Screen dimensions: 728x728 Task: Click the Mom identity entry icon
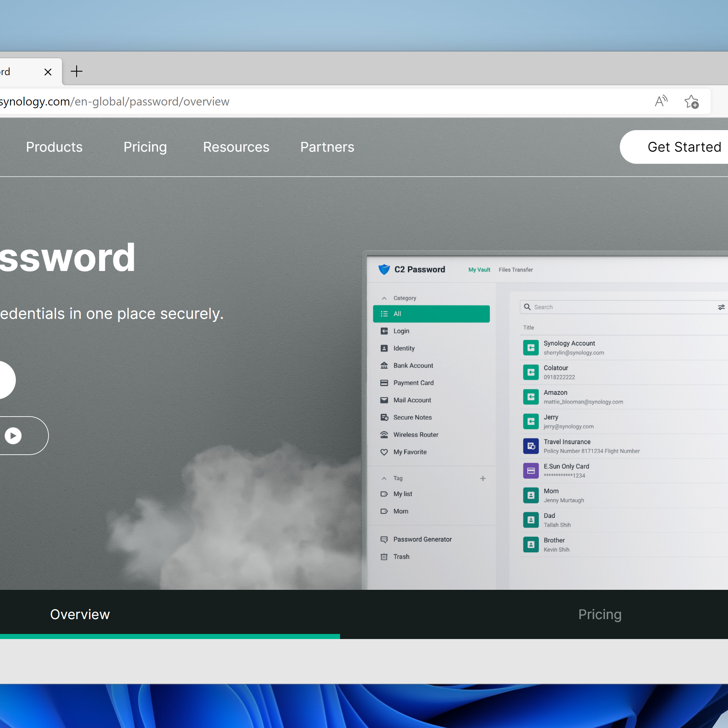pyautogui.click(x=530, y=495)
